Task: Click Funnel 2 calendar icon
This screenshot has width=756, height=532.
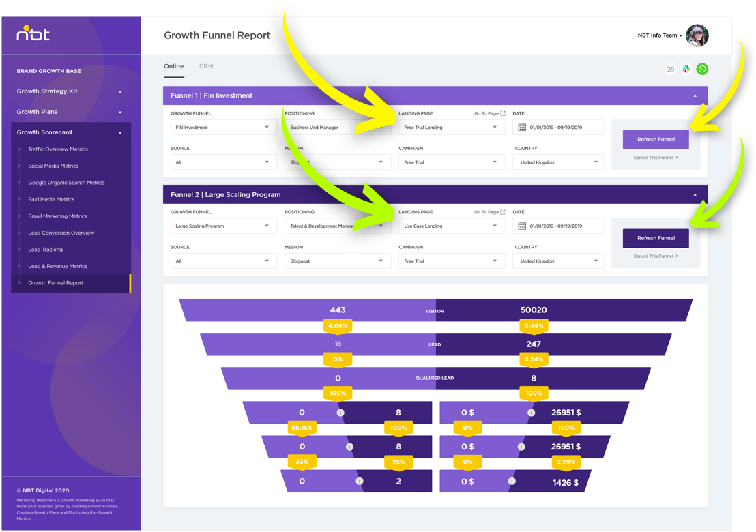Action: click(522, 226)
